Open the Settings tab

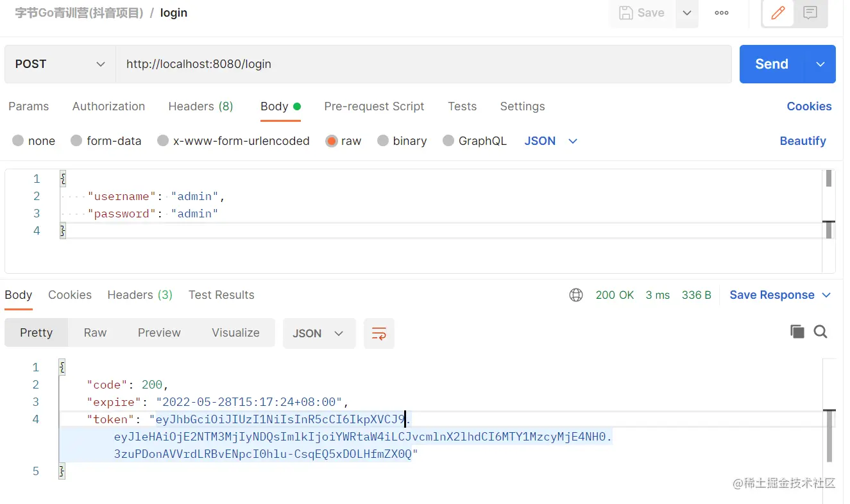522,106
